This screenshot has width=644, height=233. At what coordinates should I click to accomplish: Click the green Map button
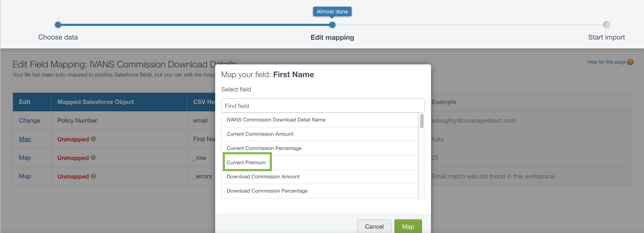(x=408, y=226)
